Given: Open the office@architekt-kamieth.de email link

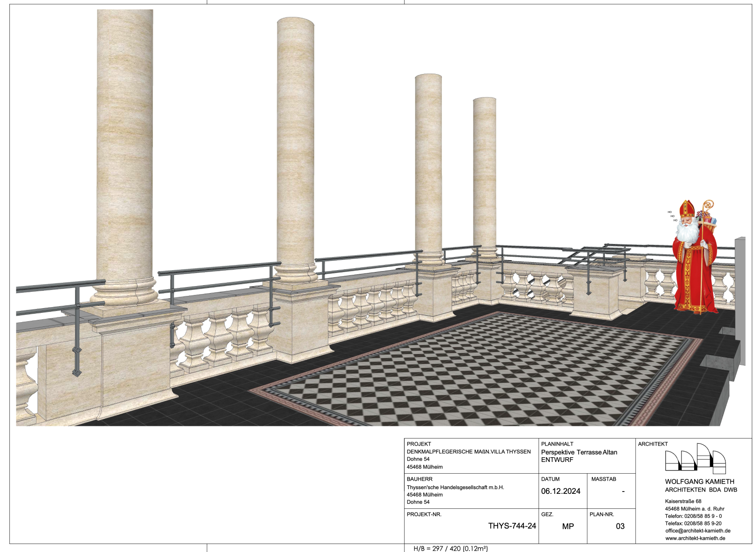Looking at the screenshot, I should (697, 531).
